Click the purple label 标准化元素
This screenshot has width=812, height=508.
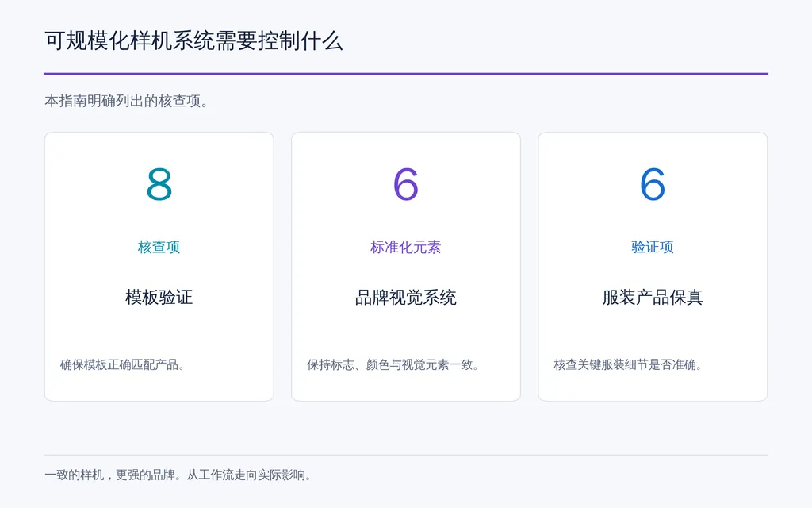405,247
